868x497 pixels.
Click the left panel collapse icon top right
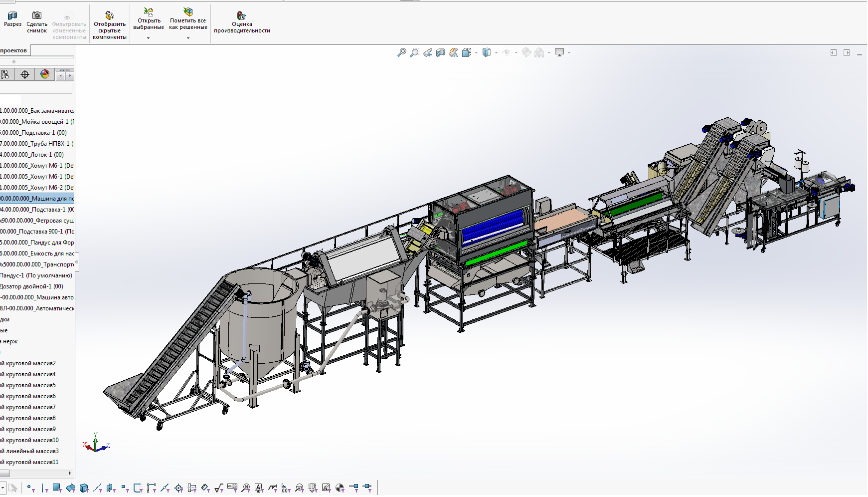point(834,52)
